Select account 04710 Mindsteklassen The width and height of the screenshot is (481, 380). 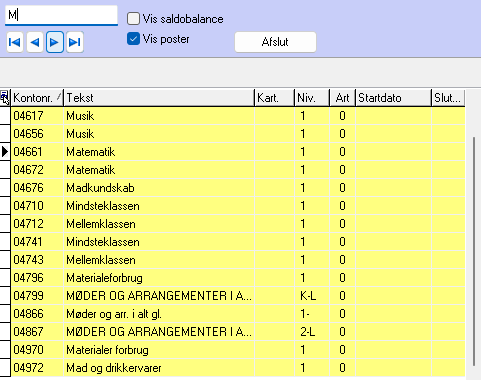(238, 206)
